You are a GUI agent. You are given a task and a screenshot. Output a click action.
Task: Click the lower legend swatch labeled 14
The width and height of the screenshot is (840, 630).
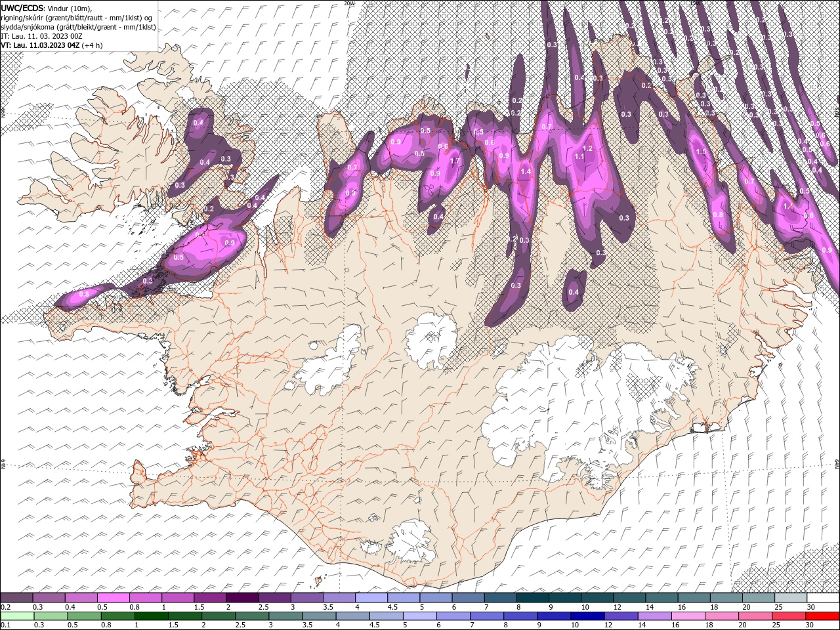(x=655, y=616)
